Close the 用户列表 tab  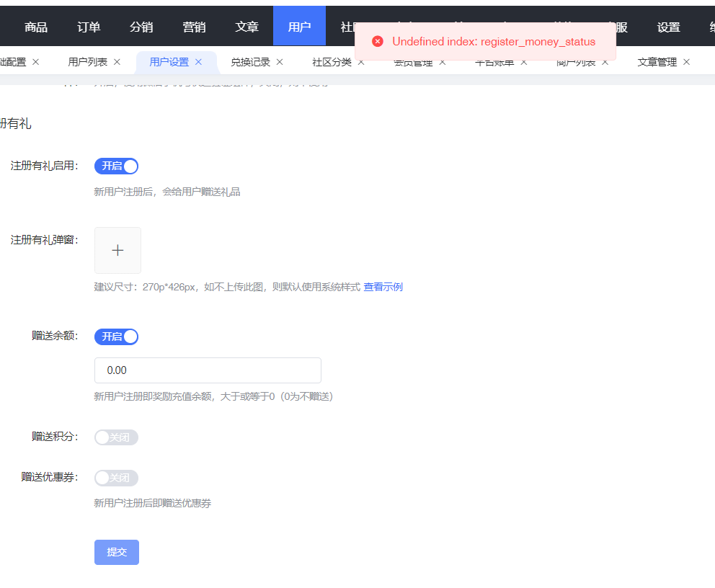tap(117, 62)
